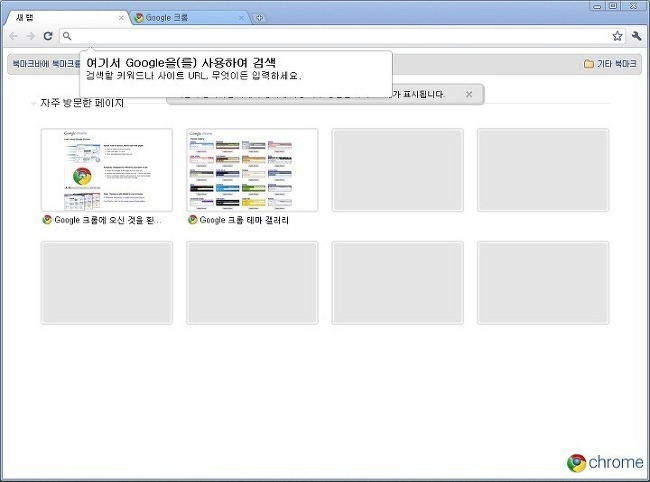Open Google 크롬 테마 갤러리 thumbnail
Image resolution: width=650 pixels, height=482 pixels.
point(252,170)
